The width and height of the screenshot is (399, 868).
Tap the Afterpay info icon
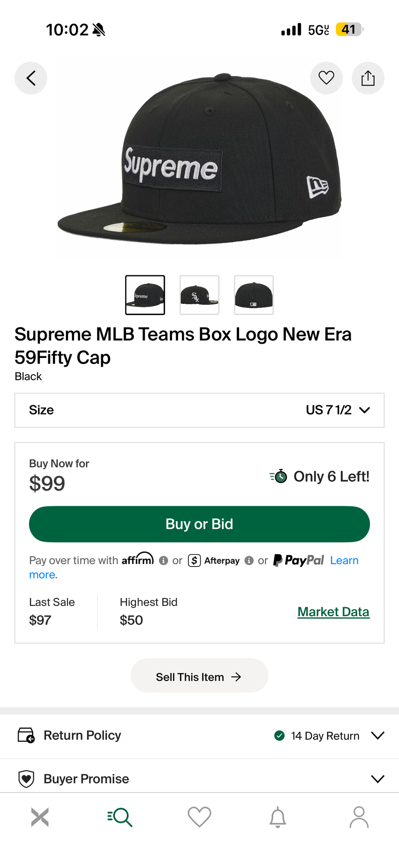click(x=249, y=561)
